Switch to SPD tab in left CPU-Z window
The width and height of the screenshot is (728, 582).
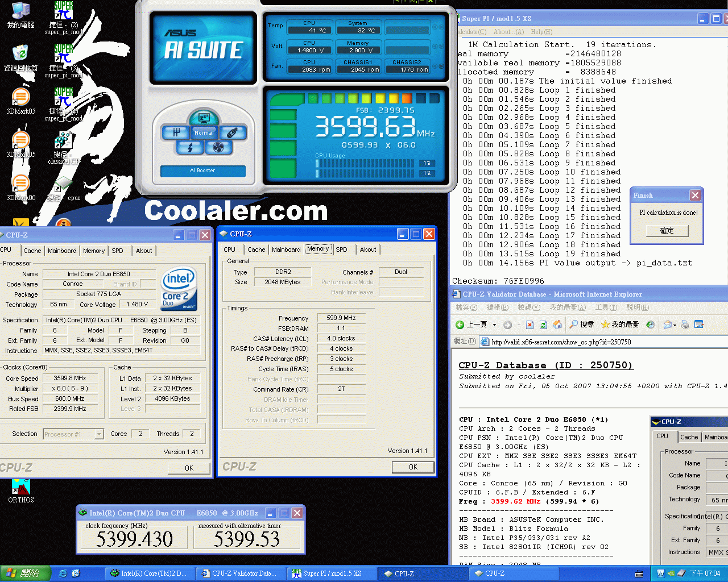117,251
